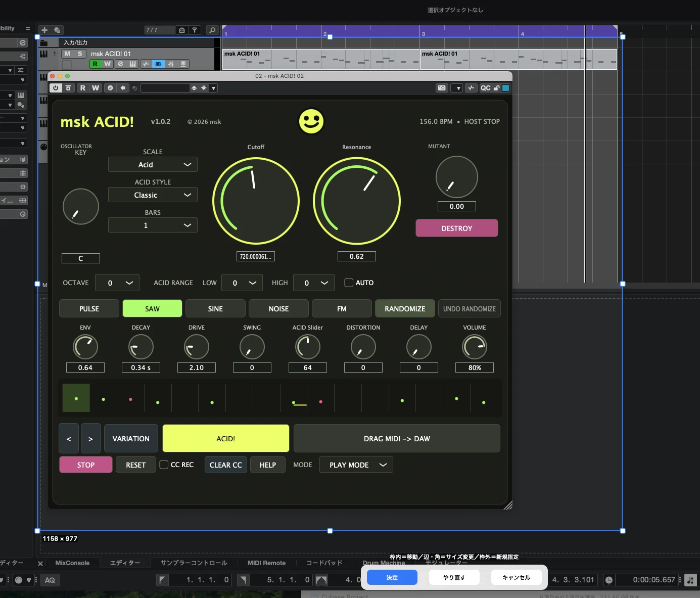This screenshot has height=598, width=700.
Task: Open the MIDI Remote tab
Action: 266,563
